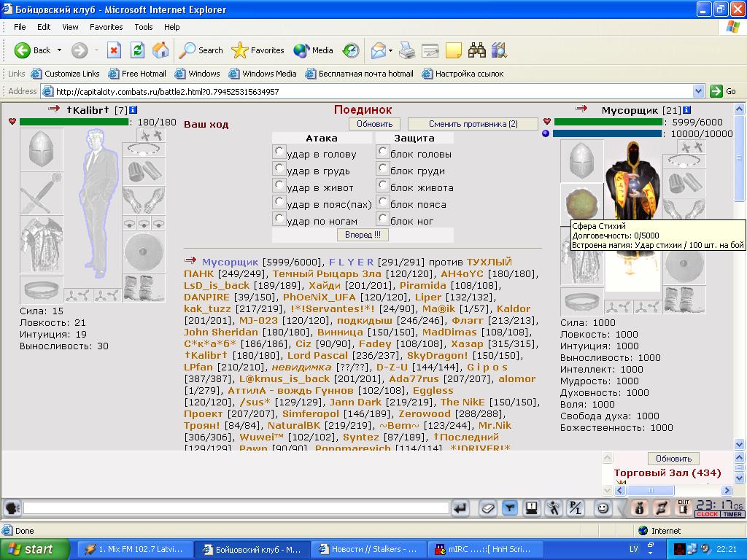747x560 pixels.
Task: Click the Stop page loading icon
Action: 114,50
